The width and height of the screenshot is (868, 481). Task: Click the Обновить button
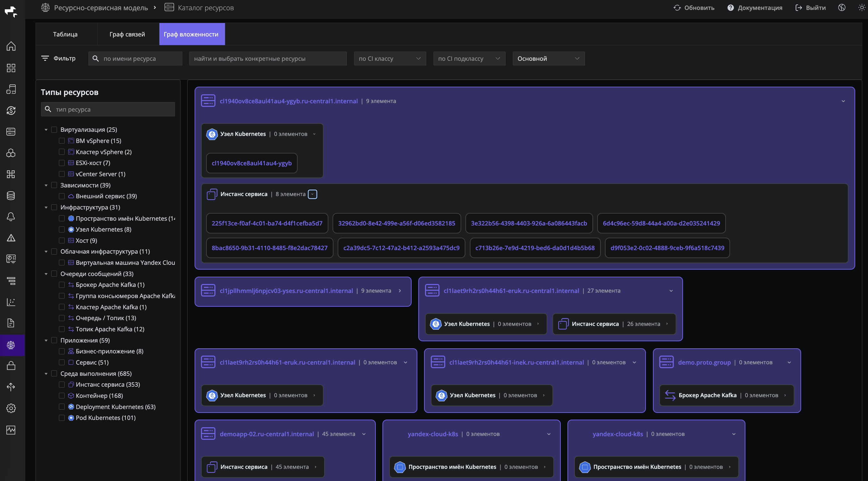coord(694,8)
